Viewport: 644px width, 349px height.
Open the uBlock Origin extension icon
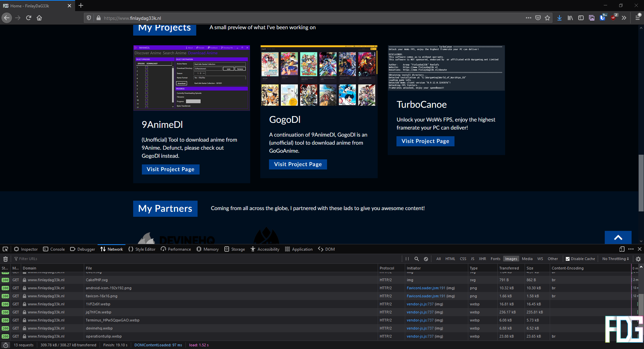613,18
